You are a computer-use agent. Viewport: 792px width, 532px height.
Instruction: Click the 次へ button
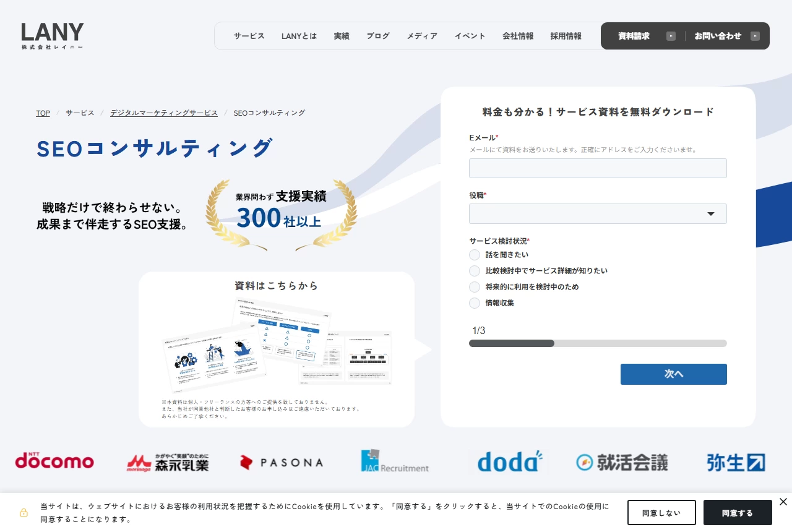tap(674, 374)
